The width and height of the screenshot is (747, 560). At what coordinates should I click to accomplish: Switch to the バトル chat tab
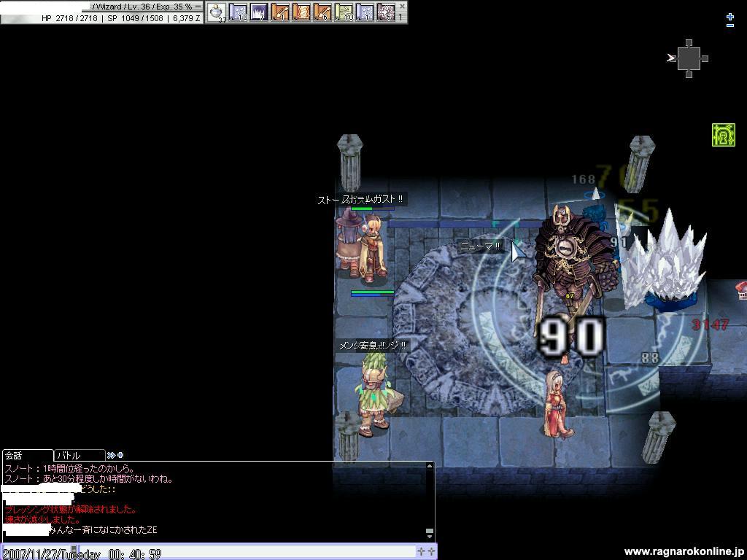coord(79,455)
